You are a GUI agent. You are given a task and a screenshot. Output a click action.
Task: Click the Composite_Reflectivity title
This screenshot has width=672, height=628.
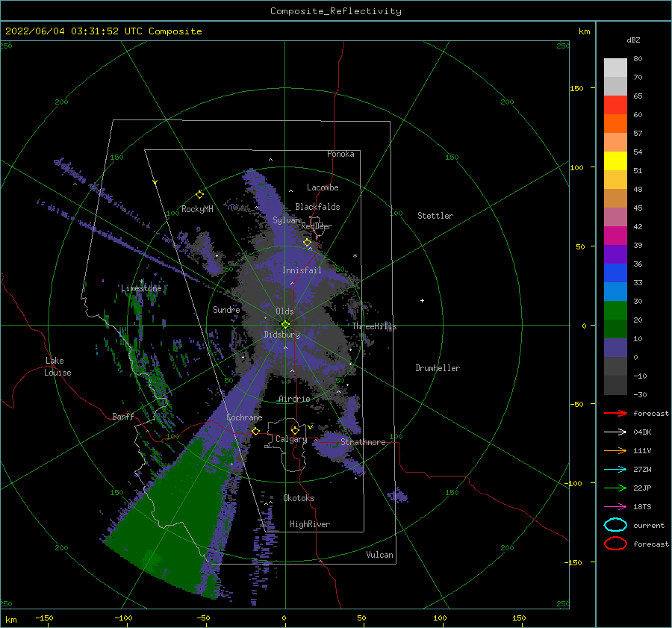tap(336, 11)
